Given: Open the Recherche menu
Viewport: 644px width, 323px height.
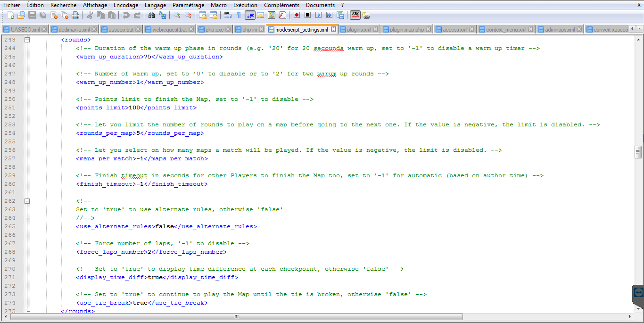Looking at the screenshot, I should 64,5.
